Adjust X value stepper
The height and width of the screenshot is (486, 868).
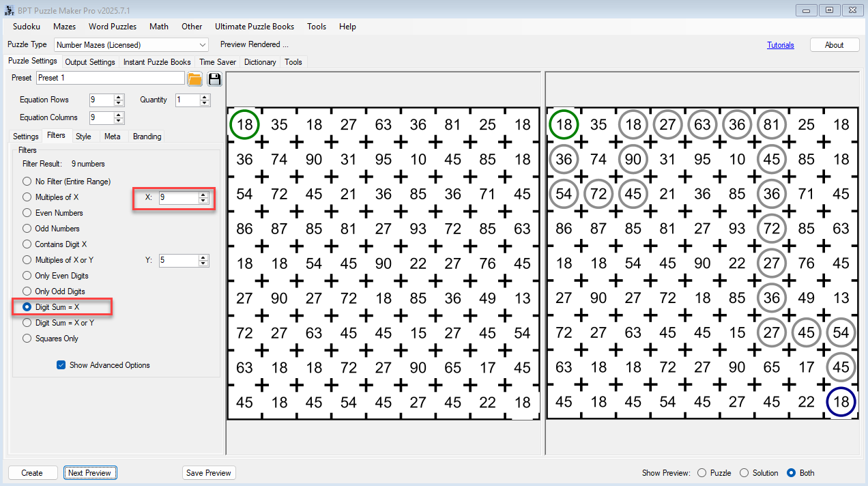tap(203, 197)
